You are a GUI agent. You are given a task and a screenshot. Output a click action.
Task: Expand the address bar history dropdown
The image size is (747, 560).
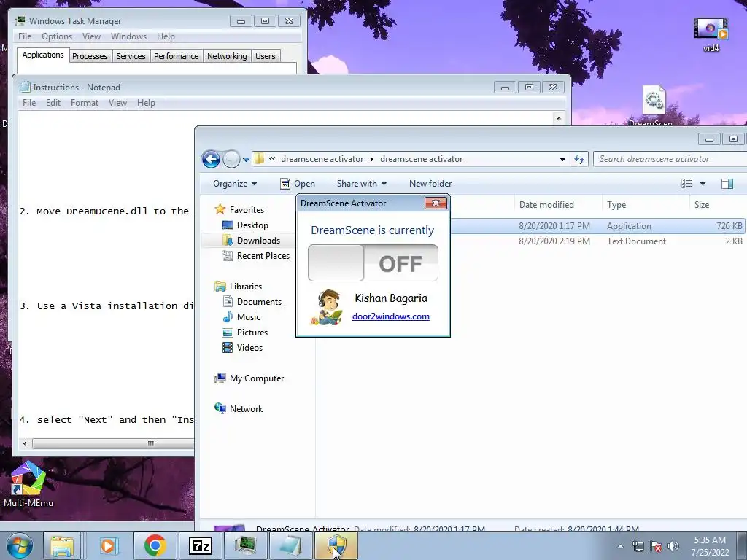pyautogui.click(x=562, y=159)
